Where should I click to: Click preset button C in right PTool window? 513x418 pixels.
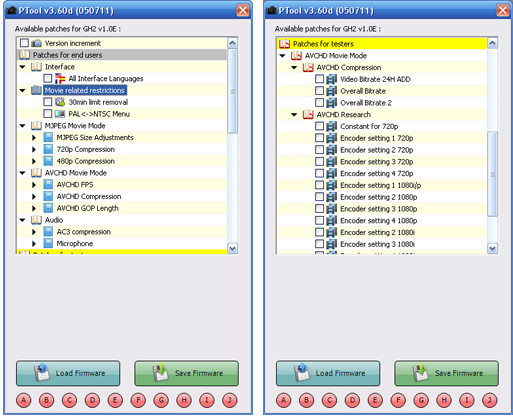pyautogui.click(x=329, y=400)
